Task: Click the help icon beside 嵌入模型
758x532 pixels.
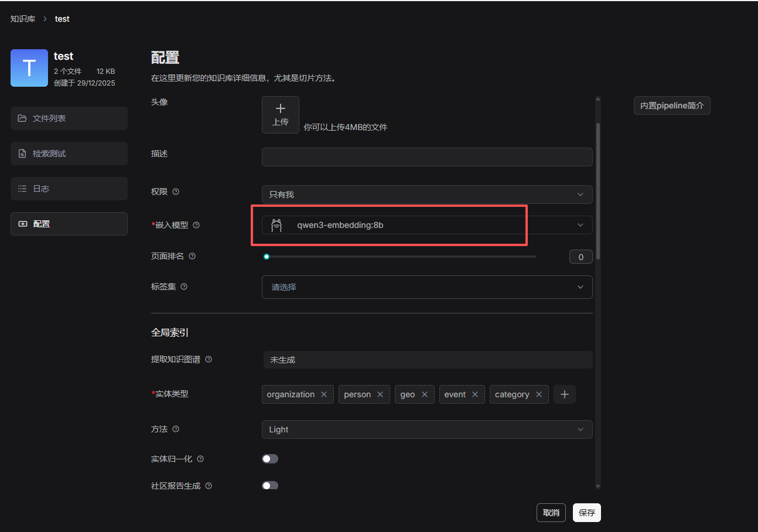Action: [196, 225]
